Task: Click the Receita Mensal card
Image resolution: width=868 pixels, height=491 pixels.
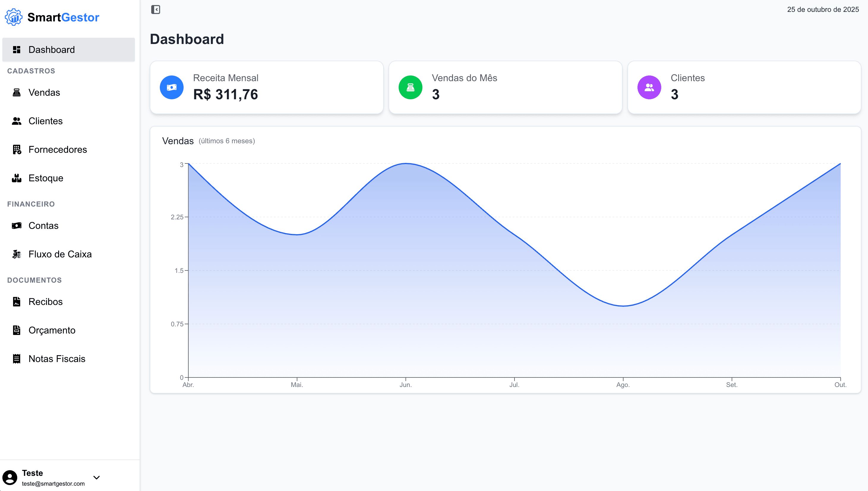Action: point(266,87)
